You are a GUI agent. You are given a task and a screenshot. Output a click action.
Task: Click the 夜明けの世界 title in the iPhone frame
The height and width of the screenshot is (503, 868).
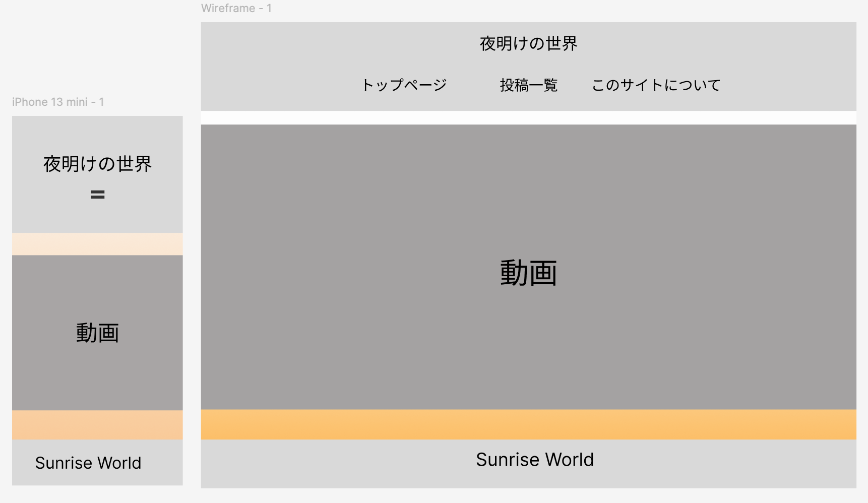tap(97, 164)
